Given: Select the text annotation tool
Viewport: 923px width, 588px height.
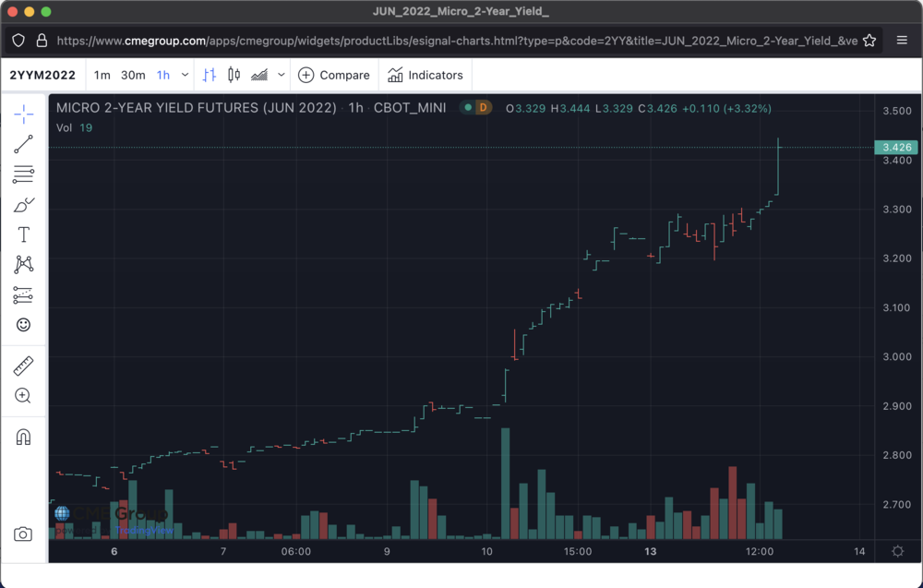Looking at the screenshot, I should pos(24,235).
